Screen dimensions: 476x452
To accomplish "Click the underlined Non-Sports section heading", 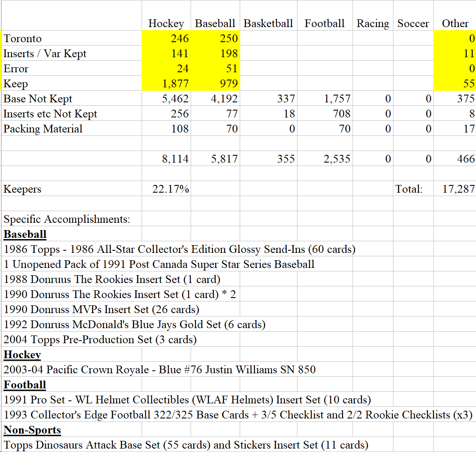I will coord(32,430).
